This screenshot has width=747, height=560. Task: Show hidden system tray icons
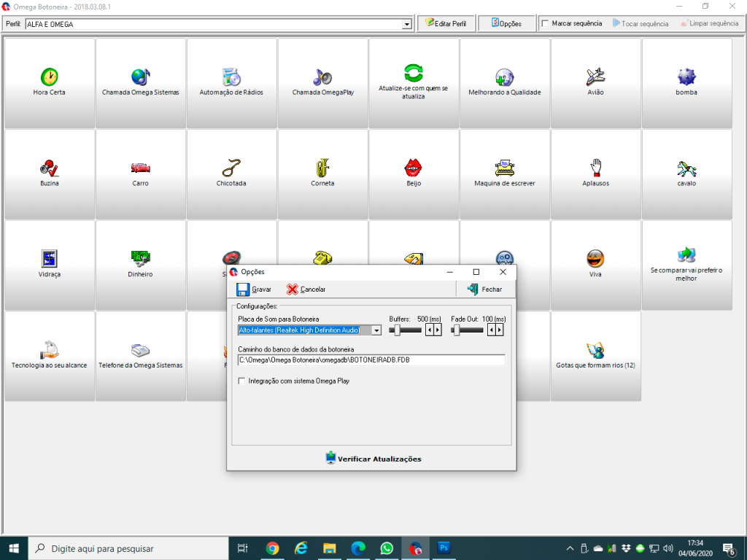(570, 548)
